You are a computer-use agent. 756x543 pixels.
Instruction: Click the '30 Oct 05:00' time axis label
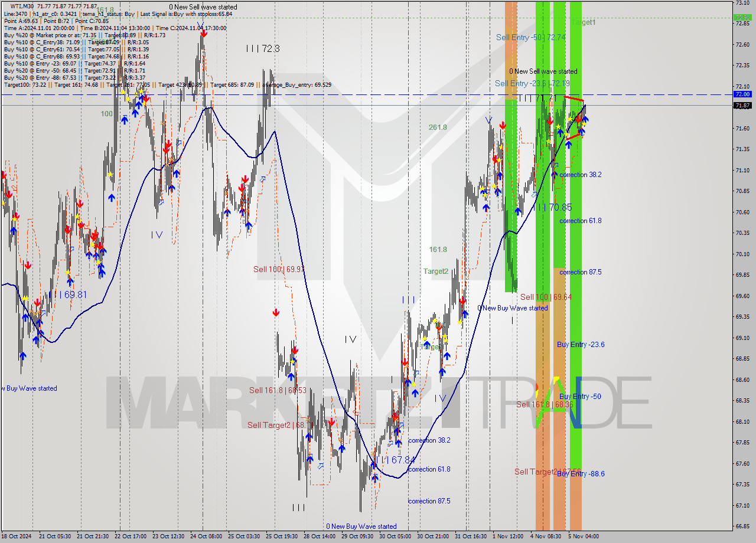tap(395, 537)
